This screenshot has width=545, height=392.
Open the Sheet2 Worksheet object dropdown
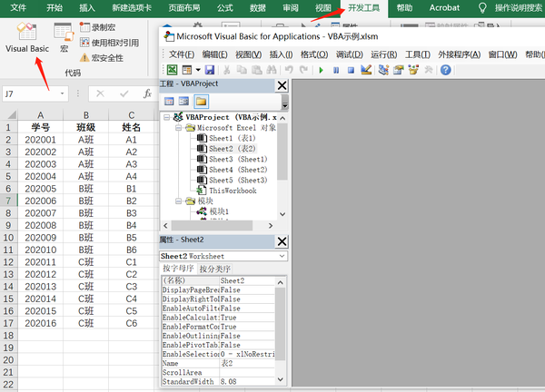pyautogui.click(x=282, y=256)
